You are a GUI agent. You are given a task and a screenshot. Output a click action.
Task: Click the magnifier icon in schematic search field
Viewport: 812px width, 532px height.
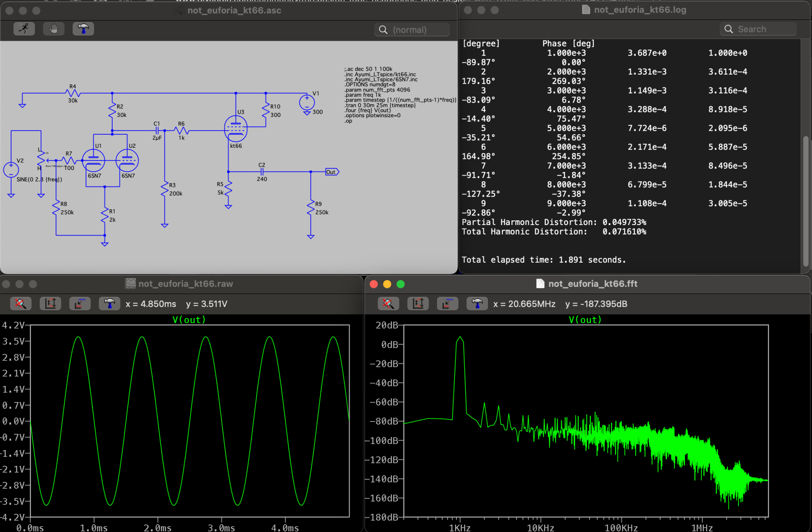tap(383, 30)
